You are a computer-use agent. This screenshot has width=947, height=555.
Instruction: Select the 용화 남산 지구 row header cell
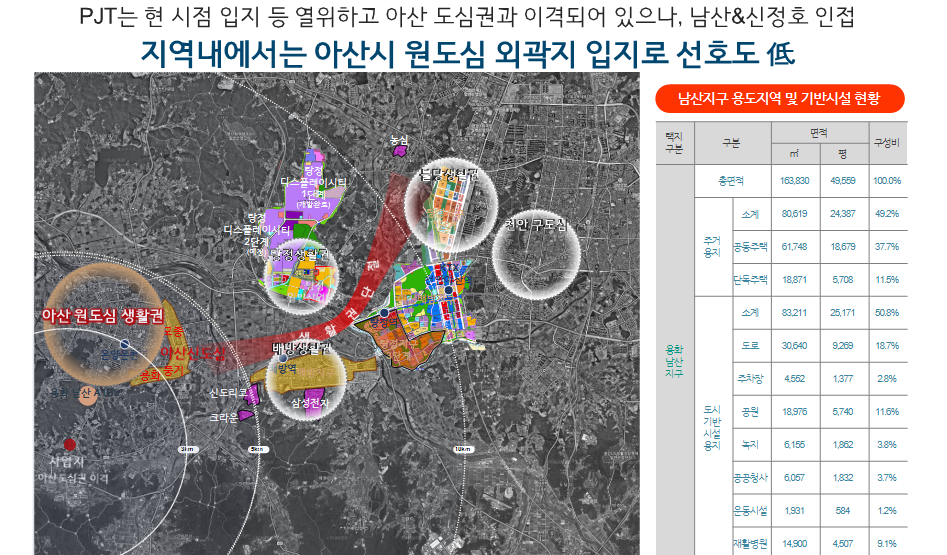click(x=674, y=361)
